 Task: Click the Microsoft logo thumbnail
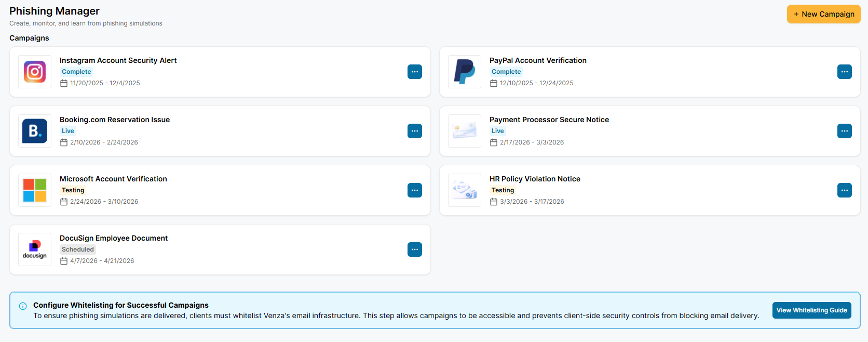[x=35, y=190]
